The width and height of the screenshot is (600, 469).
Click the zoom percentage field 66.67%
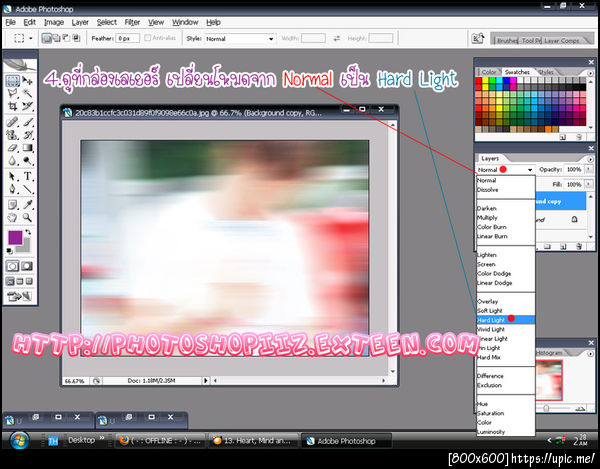point(75,381)
